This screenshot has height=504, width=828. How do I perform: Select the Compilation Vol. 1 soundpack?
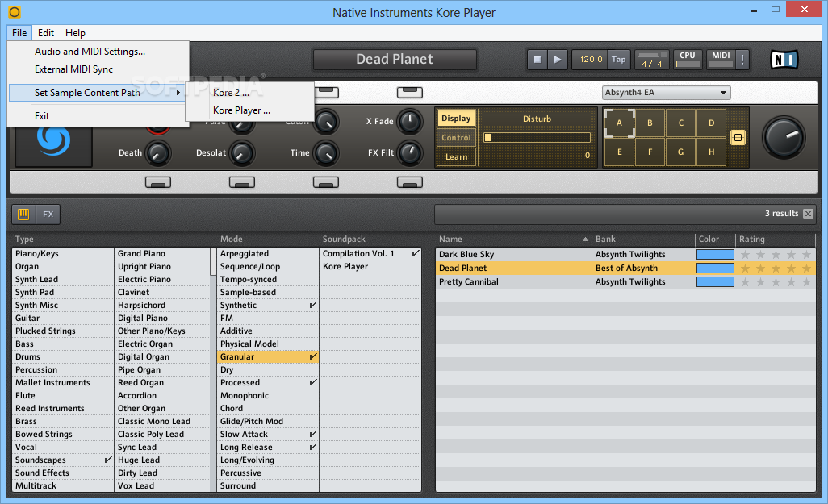point(370,254)
